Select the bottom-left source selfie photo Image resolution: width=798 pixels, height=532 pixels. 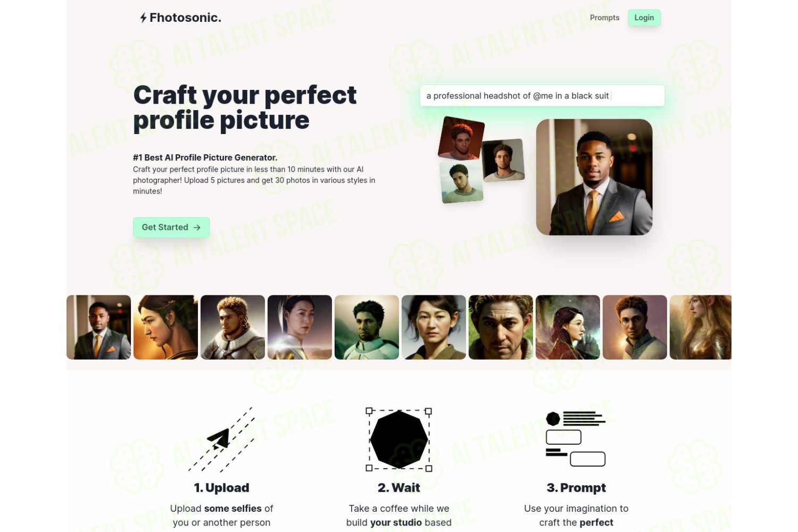click(462, 182)
